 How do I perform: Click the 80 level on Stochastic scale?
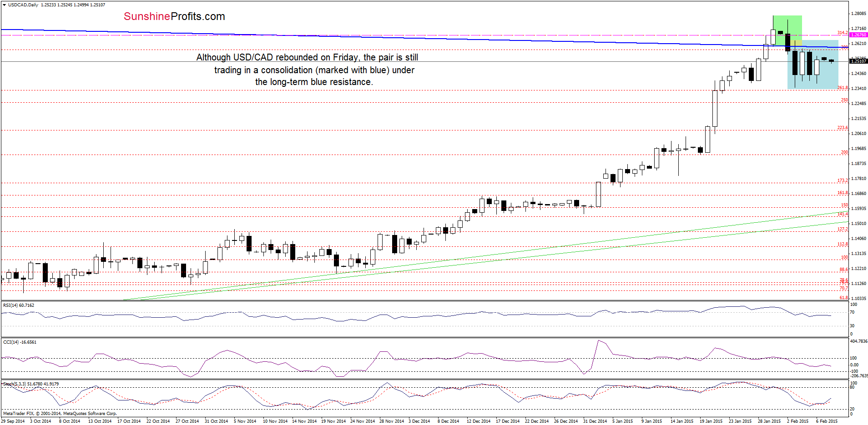[853, 387]
